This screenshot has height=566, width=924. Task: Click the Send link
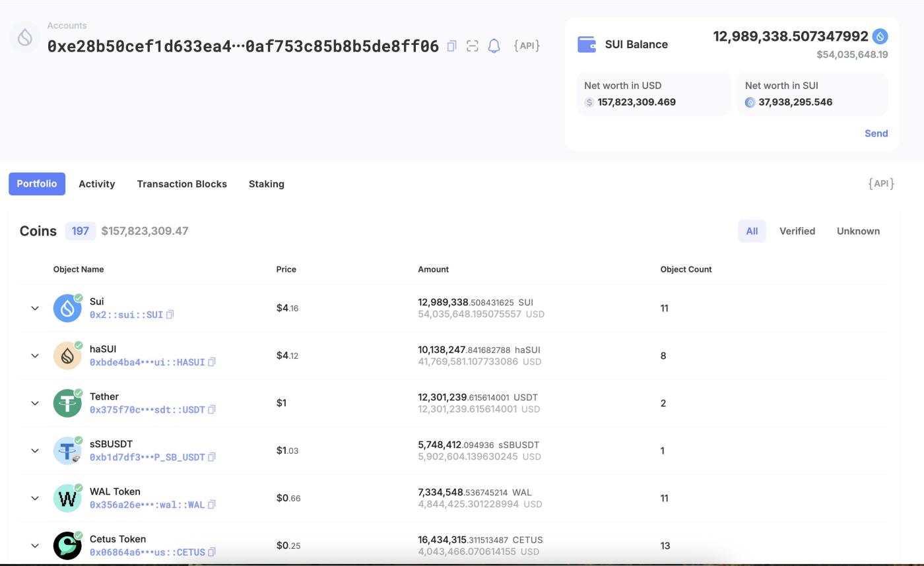click(x=876, y=133)
